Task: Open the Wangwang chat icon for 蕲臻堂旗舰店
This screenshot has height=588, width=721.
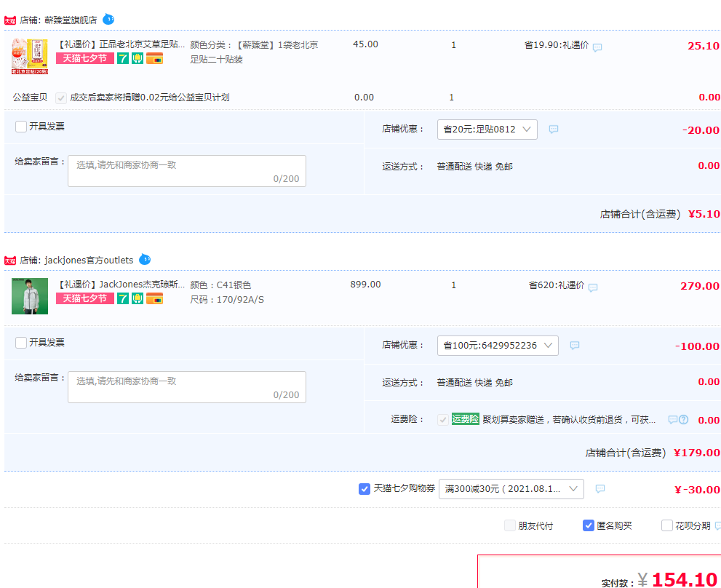Action: click(x=108, y=20)
